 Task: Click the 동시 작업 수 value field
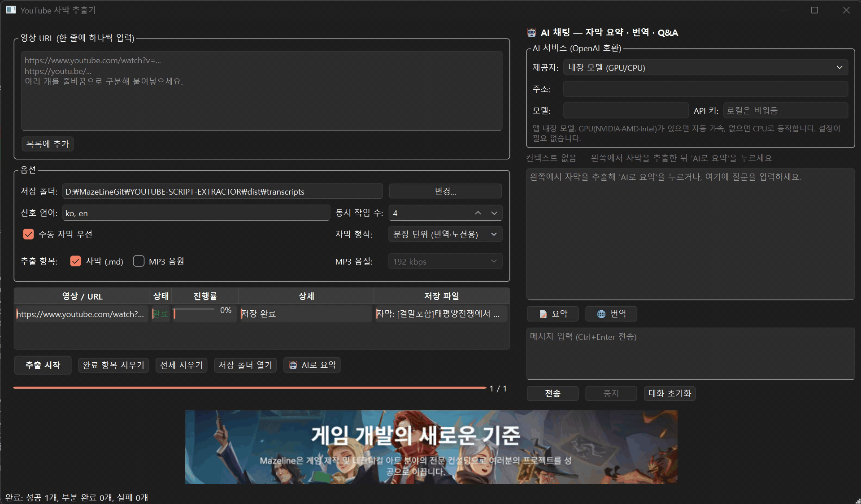coord(430,213)
